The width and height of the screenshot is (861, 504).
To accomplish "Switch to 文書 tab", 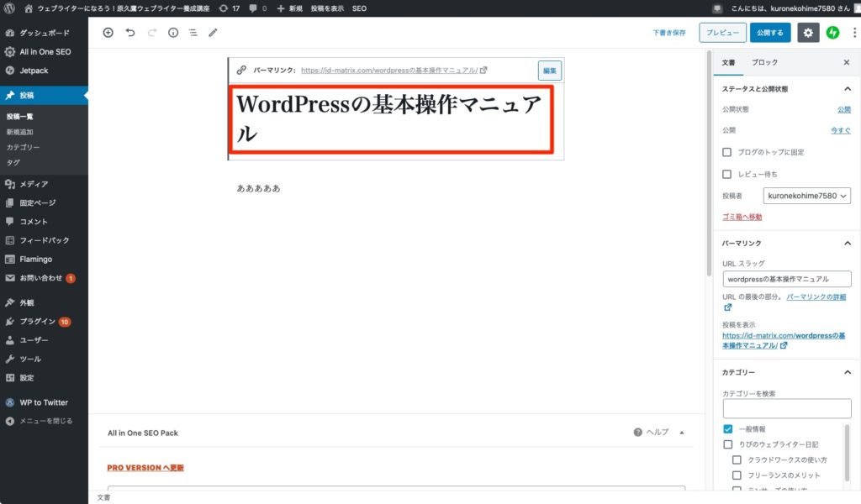I will click(729, 62).
